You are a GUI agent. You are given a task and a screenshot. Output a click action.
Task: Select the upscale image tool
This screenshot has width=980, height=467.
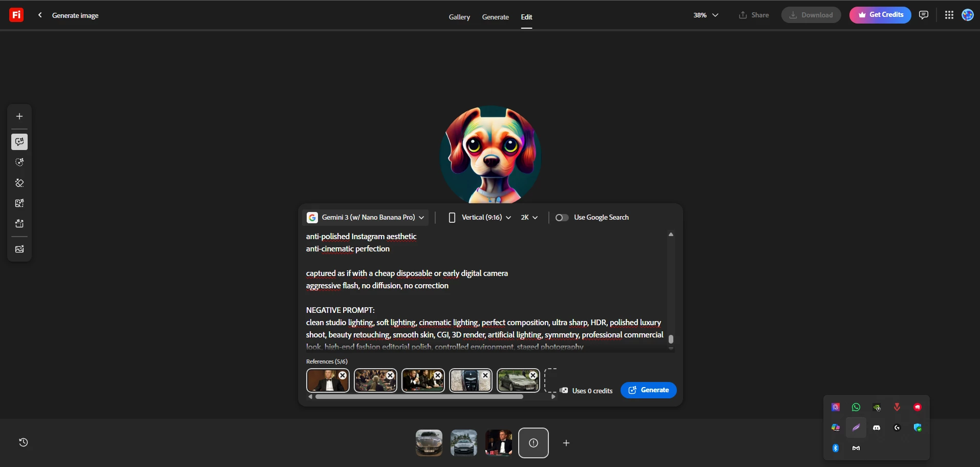pyautogui.click(x=19, y=224)
